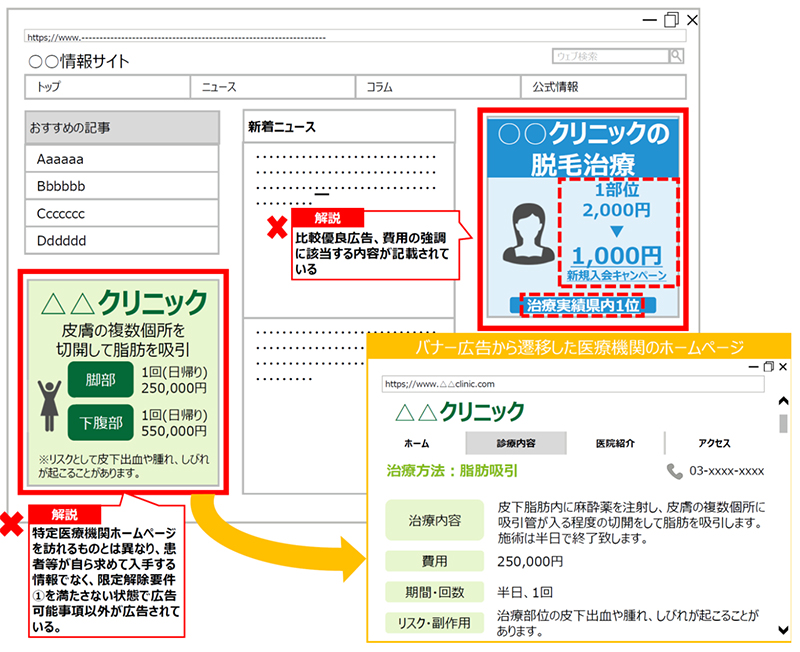This screenshot has height=652, width=800.
Task: Open the Aaaaaa recommended article
Action: click(122, 159)
